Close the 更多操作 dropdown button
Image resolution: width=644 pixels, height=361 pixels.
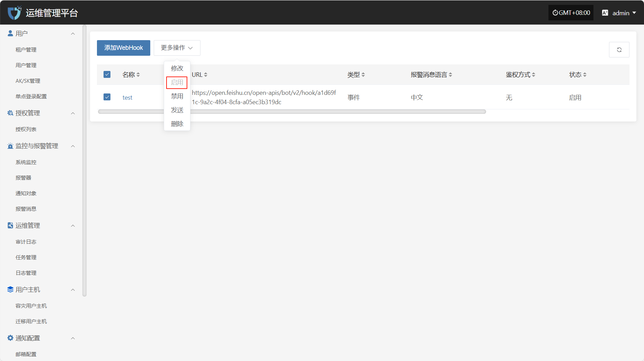pos(177,48)
